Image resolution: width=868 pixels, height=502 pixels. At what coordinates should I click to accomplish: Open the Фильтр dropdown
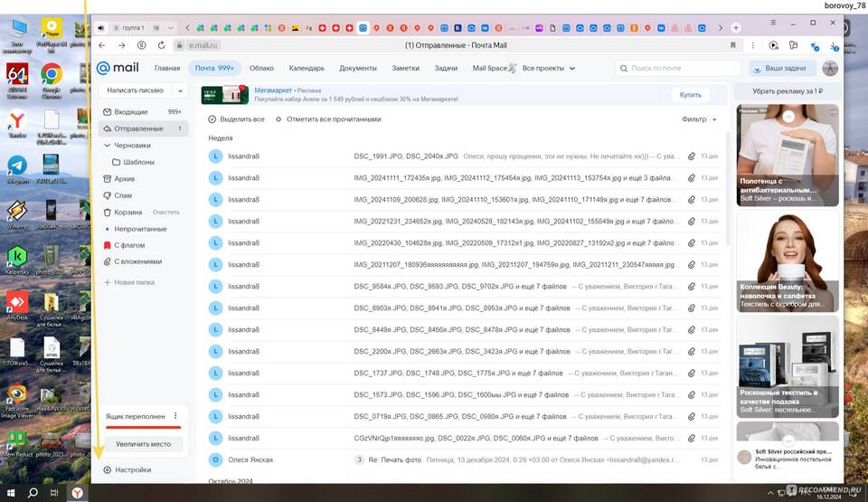699,119
